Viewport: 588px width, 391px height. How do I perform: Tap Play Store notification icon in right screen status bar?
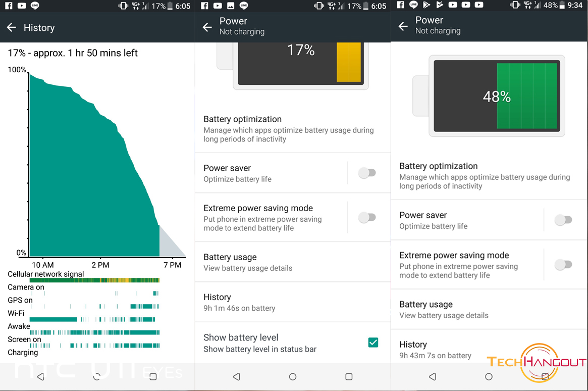(426, 5)
